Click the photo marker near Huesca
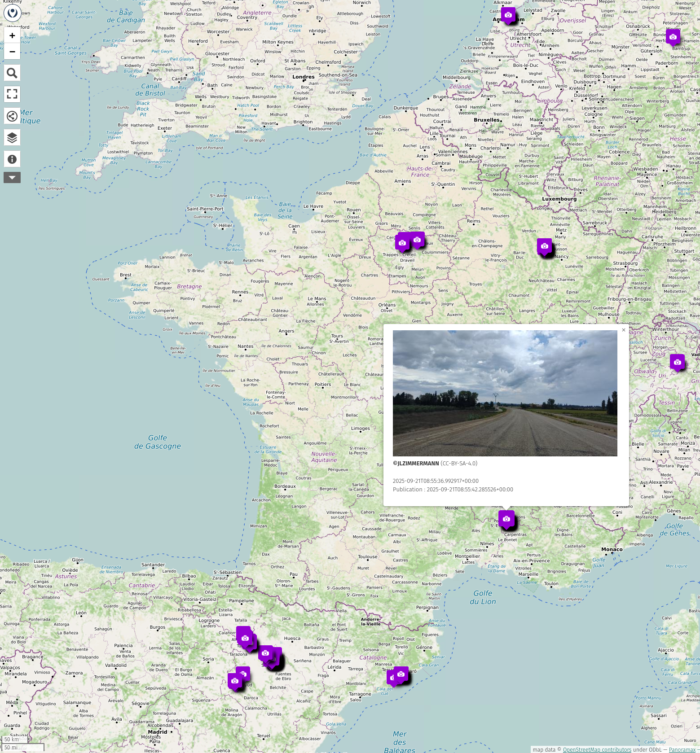Screen dimensions: 700x753 click(x=266, y=653)
